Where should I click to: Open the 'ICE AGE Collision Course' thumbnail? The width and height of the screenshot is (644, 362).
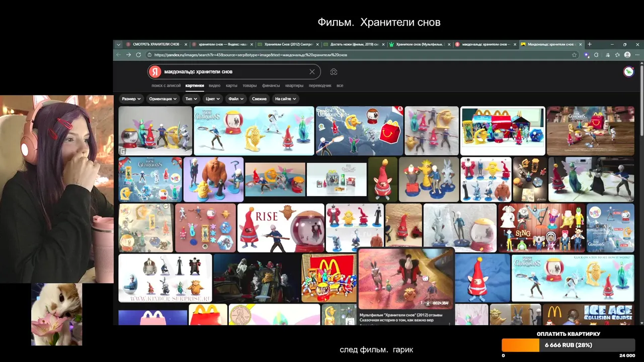[x=588, y=315]
